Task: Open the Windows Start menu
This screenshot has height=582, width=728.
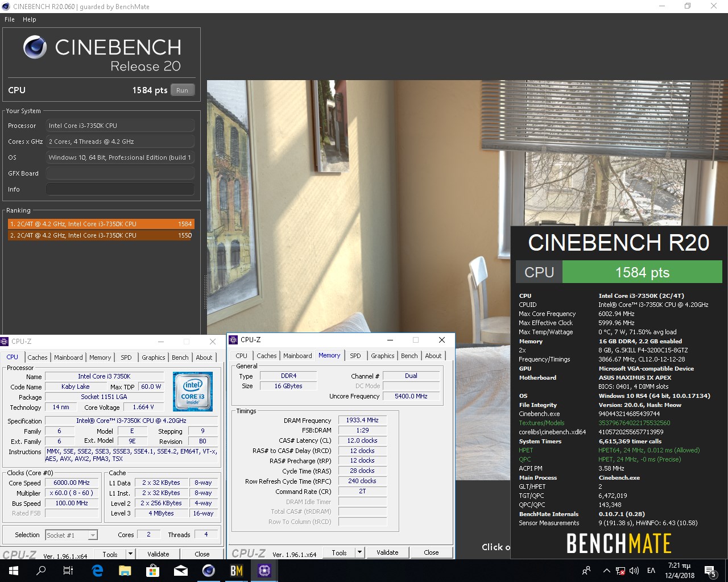Action: point(13,571)
